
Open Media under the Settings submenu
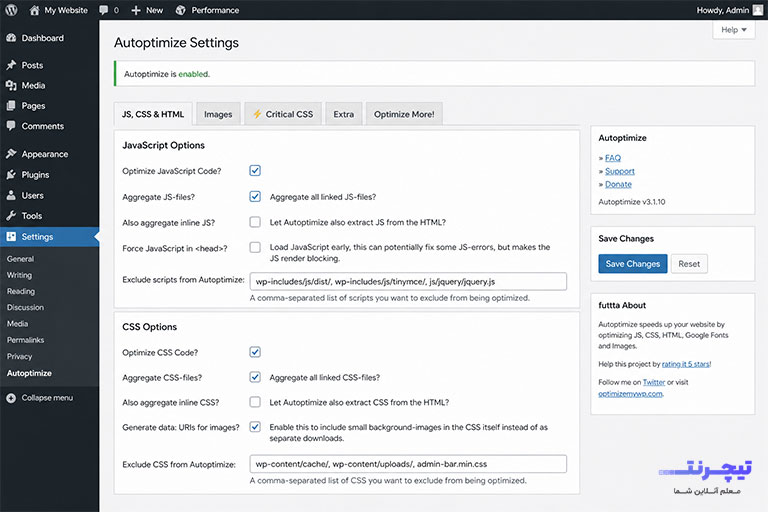pos(18,324)
